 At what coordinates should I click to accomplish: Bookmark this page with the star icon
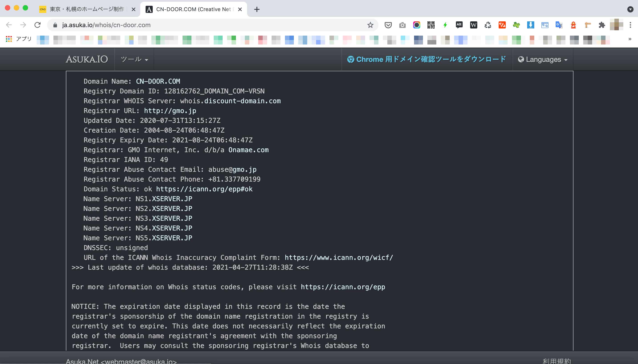(370, 25)
